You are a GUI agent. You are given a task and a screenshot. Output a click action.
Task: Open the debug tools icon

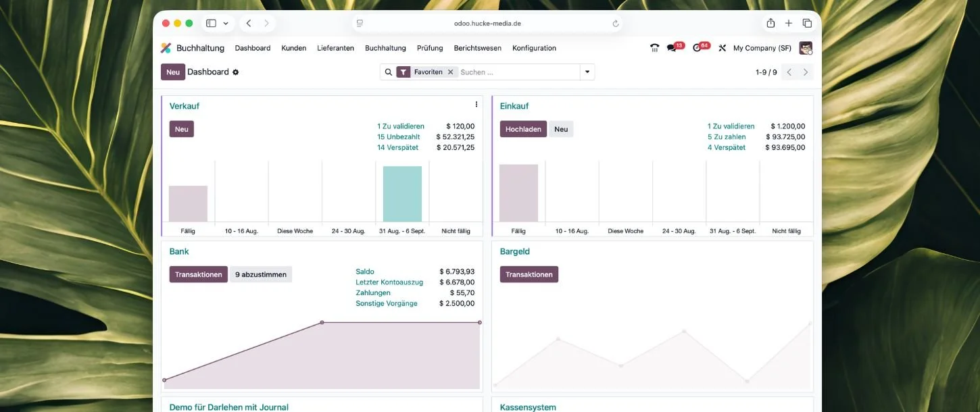722,48
